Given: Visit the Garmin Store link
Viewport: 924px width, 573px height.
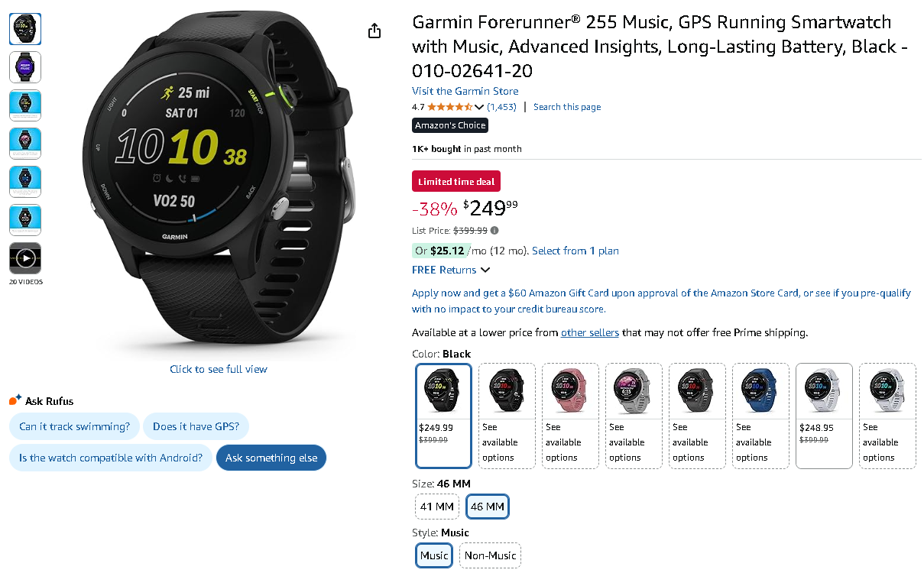Looking at the screenshot, I should (x=465, y=91).
